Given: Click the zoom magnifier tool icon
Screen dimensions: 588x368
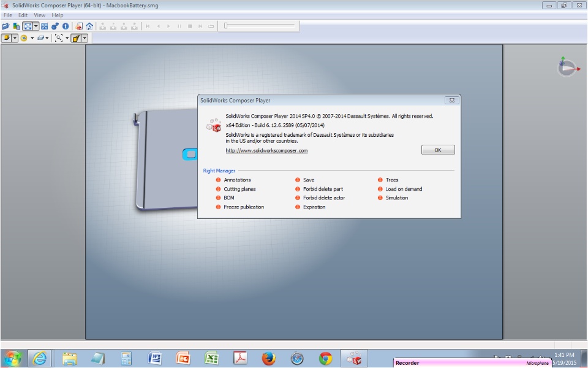Looking at the screenshot, I should [59, 38].
